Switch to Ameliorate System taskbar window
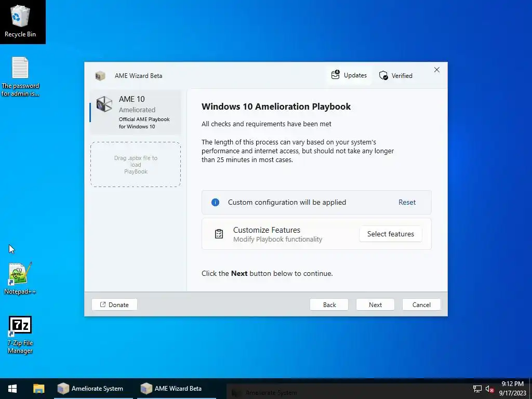Viewport: 532px width, 399px height. [94, 389]
